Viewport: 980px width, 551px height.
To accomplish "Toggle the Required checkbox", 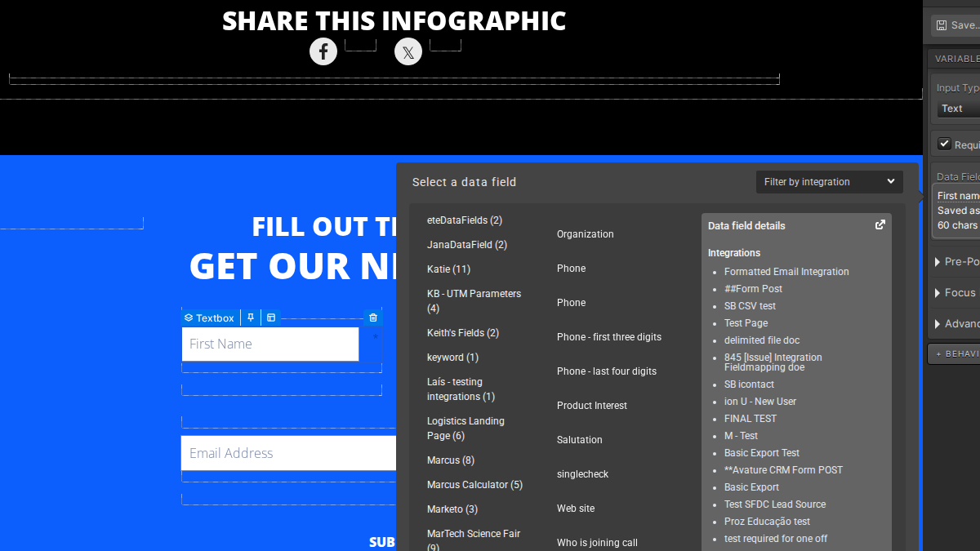I will (945, 144).
